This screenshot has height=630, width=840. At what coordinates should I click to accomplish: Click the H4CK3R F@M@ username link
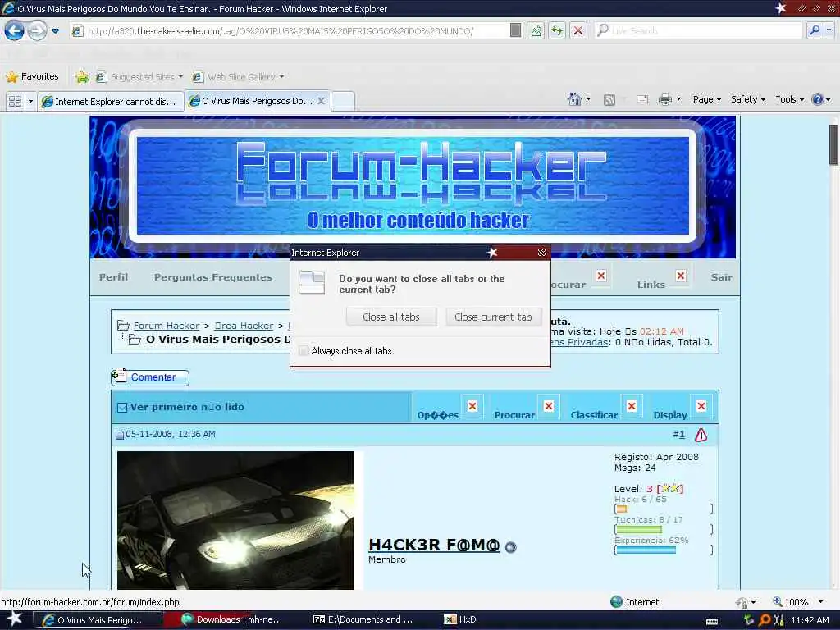click(434, 545)
